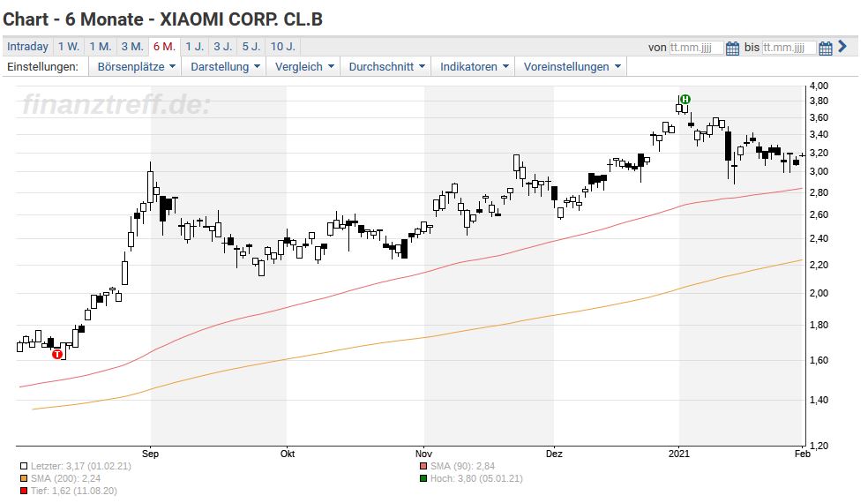Select the 3 J. time range tab
Screen dimensions: 868x503
[223, 47]
